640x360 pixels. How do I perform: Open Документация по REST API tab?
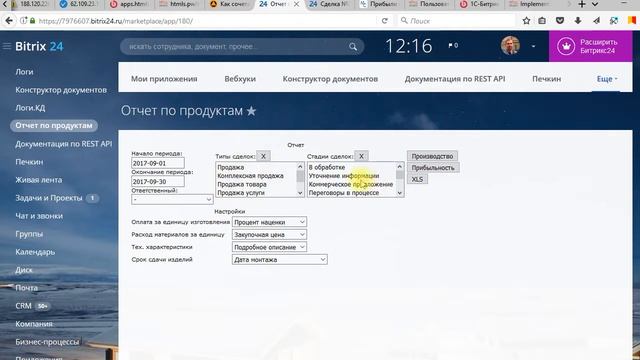(x=455, y=79)
